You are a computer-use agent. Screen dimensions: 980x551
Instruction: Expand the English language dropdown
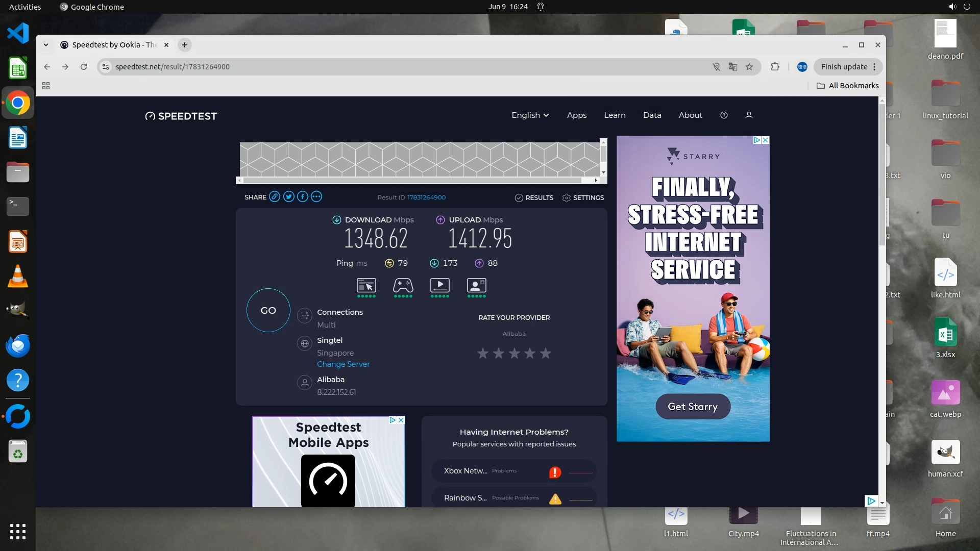coord(530,115)
